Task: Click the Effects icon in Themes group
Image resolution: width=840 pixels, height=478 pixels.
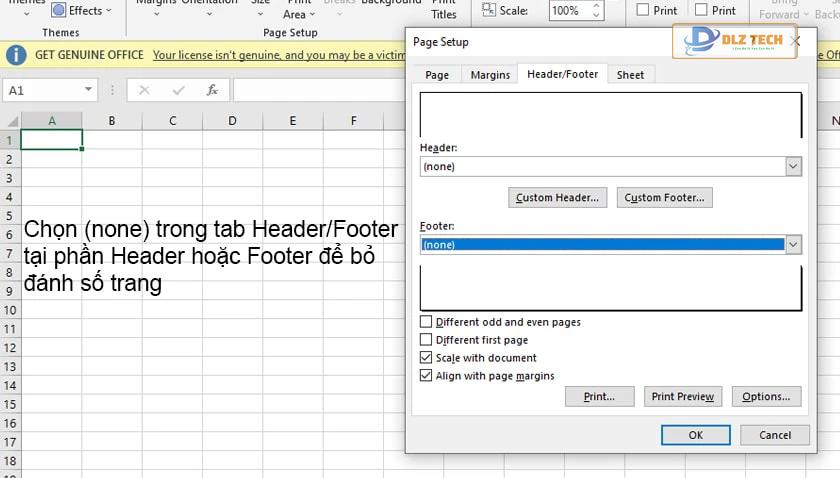Action: (x=58, y=10)
